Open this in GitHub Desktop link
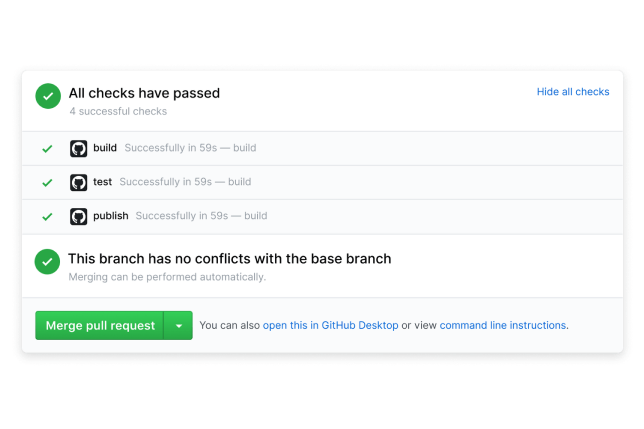This screenshot has width=644, height=429. 331,325
